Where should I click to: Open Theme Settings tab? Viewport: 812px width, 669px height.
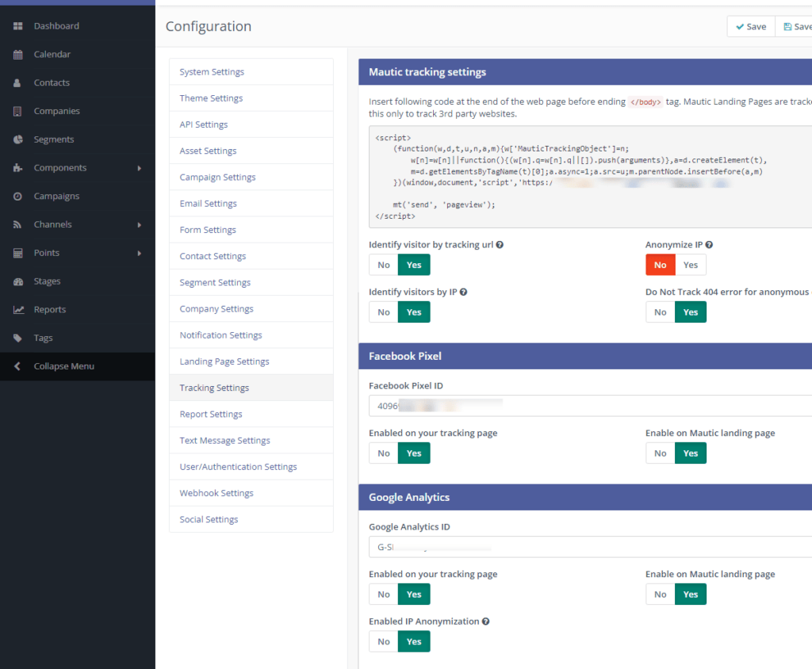pos(251,98)
